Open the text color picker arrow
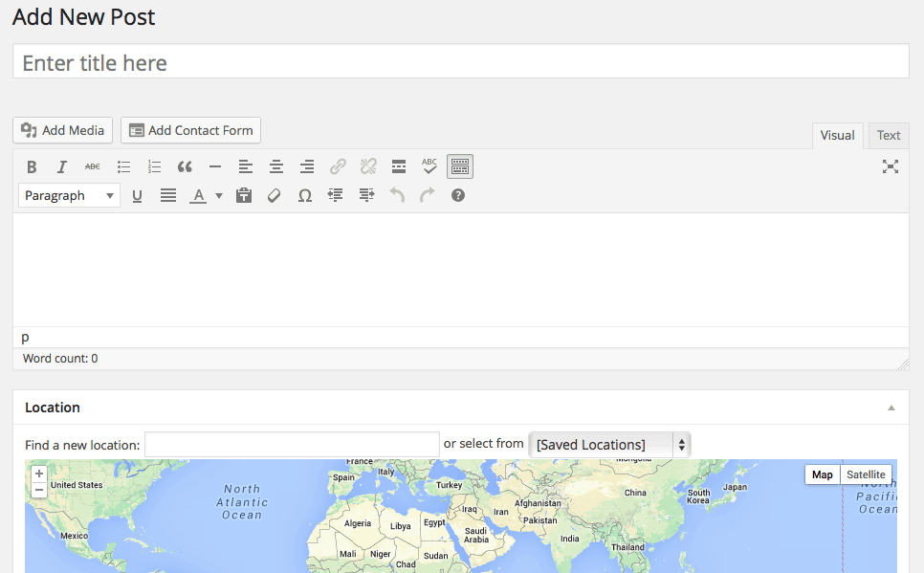Image resolution: width=924 pixels, height=573 pixels. (219, 196)
